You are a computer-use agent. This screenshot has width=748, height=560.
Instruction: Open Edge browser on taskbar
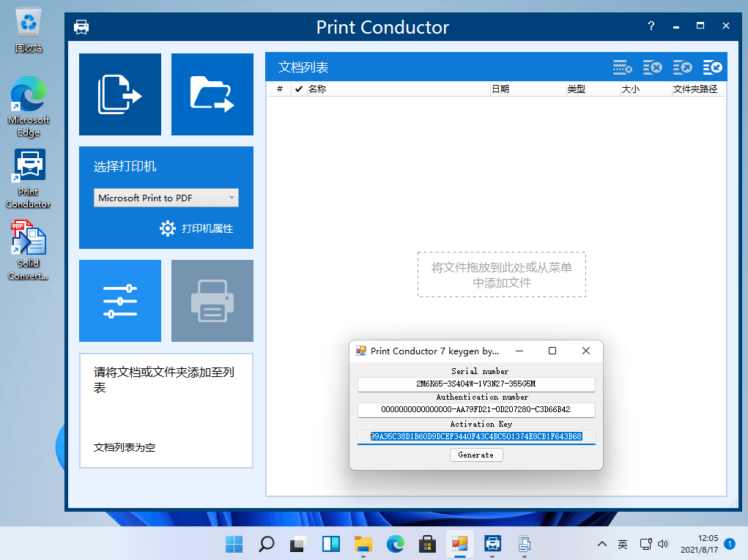396,544
